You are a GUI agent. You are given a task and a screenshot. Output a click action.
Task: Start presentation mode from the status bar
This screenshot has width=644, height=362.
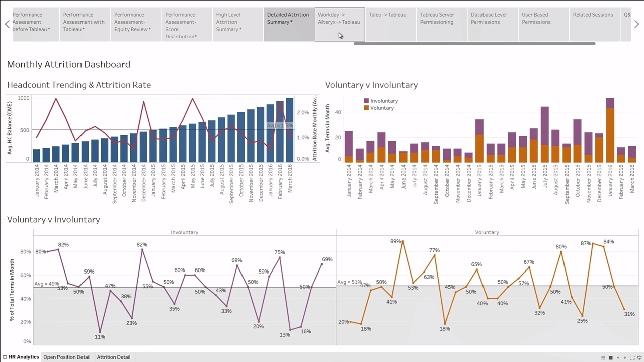pyautogui.click(x=640, y=357)
